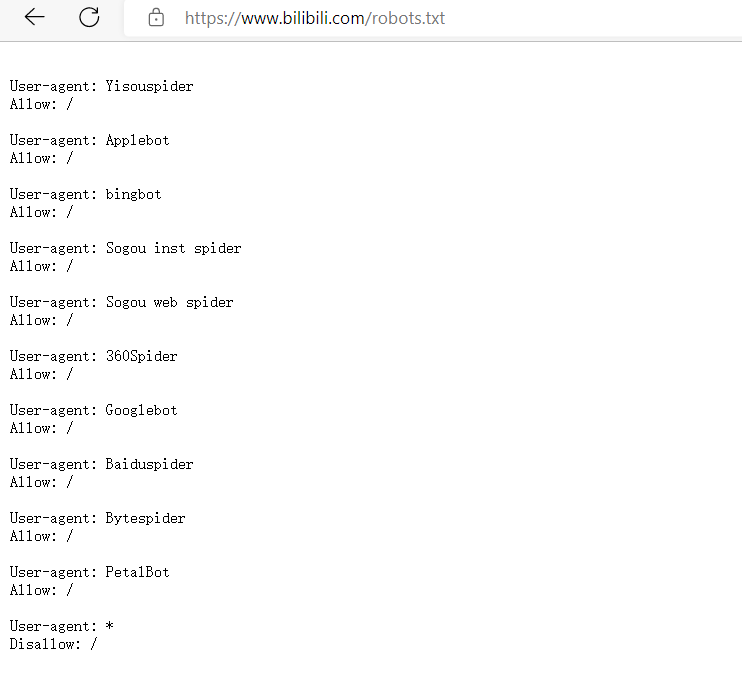
Task: View site security info via lock icon
Action: pyautogui.click(x=156, y=18)
